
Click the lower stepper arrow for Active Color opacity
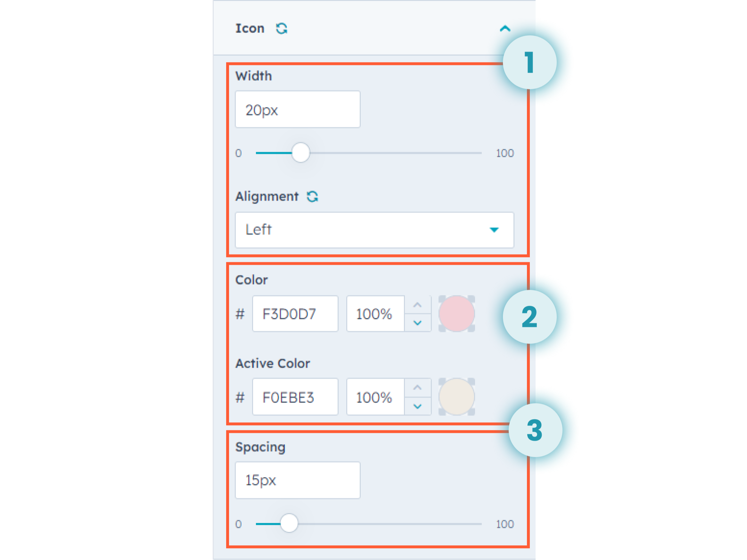click(x=417, y=406)
